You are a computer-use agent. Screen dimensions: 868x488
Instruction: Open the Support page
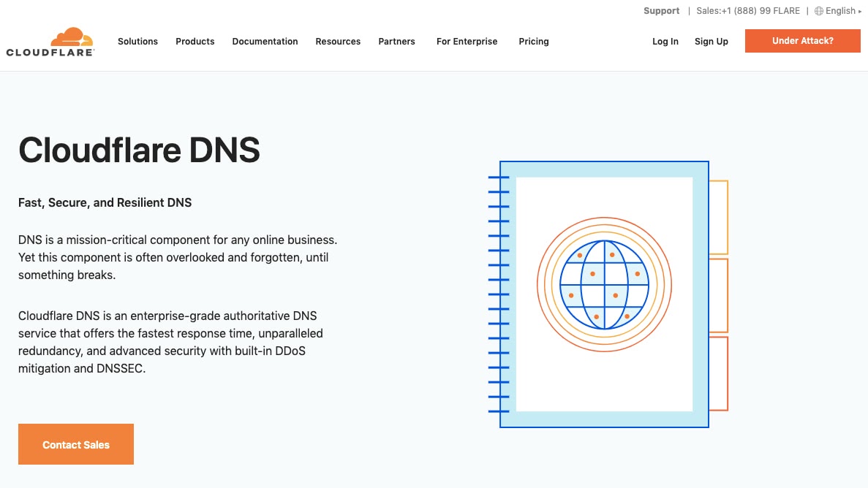point(661,10)
